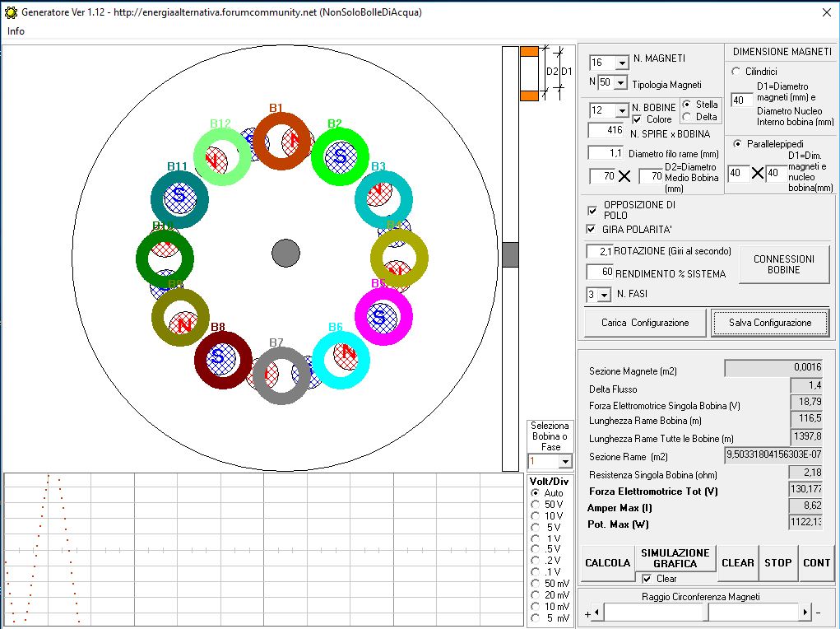Click the CLEAR button
Image resolution: width=840 pixels, height=629 pixels.
[738, 563]
